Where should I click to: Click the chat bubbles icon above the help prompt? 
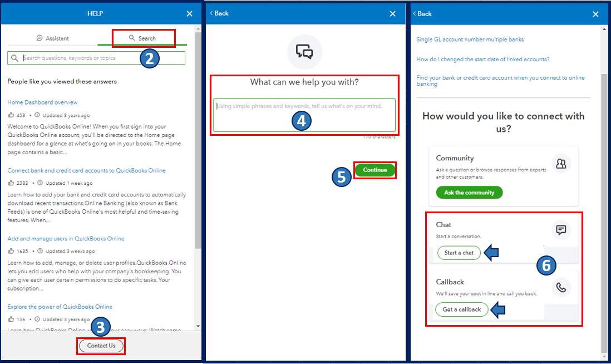[x=304, y=52]
